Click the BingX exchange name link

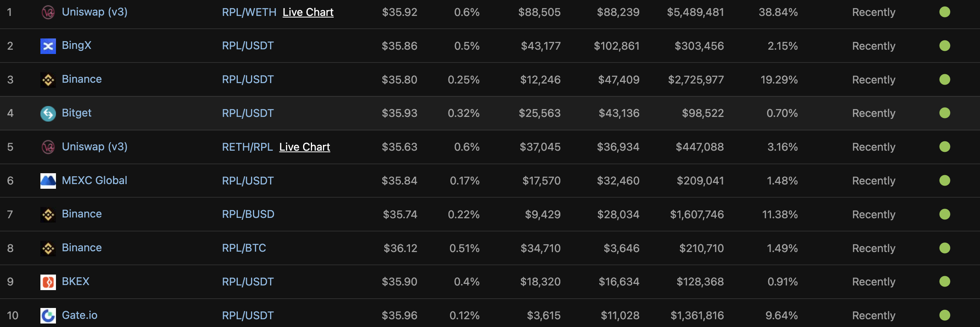coord(77,45)
